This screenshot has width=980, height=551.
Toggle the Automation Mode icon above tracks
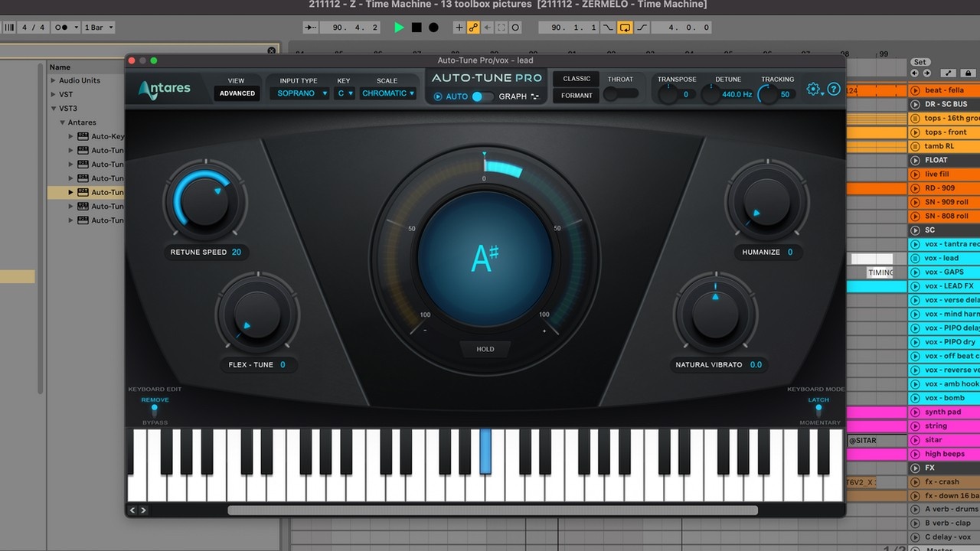click(949, 73)
